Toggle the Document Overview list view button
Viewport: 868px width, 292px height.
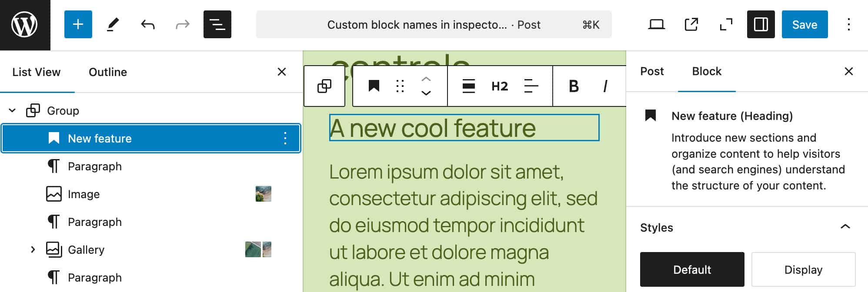click(217, 24)
